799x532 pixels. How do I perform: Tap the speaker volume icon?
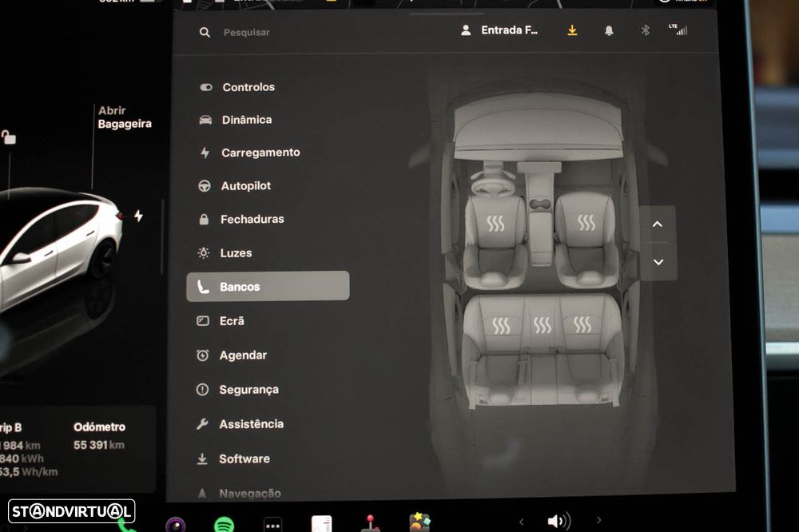pyautogui.click(x=559, y=522)
